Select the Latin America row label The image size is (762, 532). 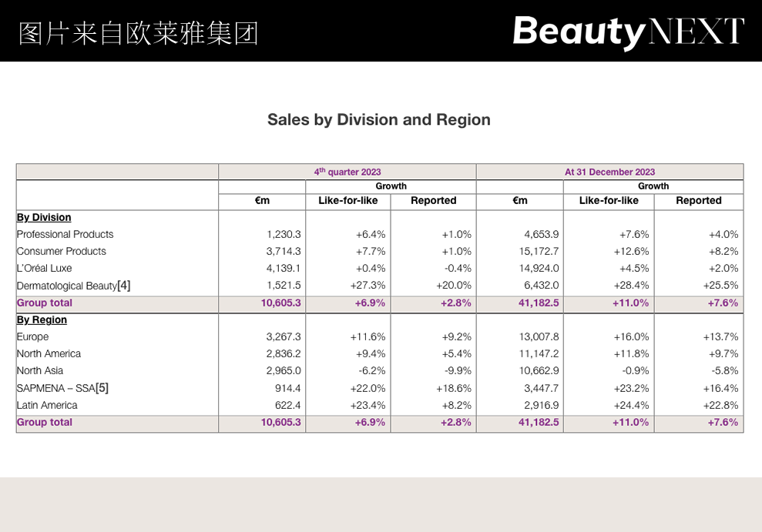click(x=47, y=405)
